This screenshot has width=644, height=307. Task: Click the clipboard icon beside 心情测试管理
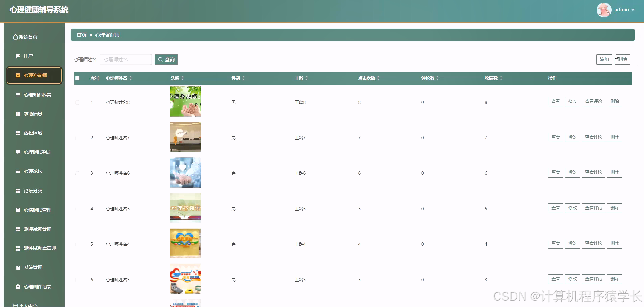coord(18,210)
